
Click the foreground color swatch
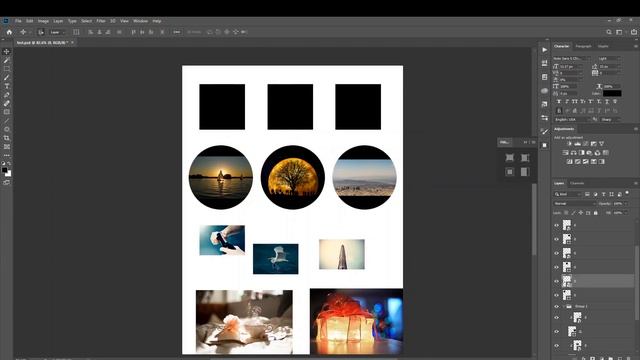coord(4,170)
